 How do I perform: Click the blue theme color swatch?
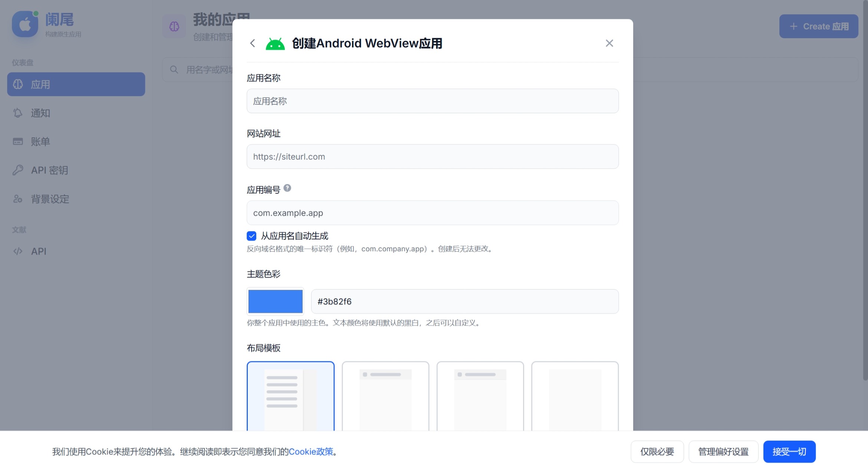[x=275, y=301]
